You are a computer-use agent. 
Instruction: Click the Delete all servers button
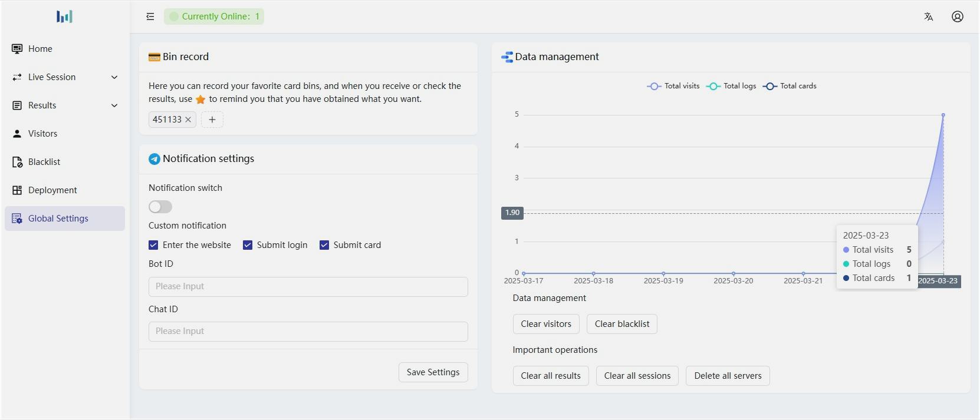728,376
